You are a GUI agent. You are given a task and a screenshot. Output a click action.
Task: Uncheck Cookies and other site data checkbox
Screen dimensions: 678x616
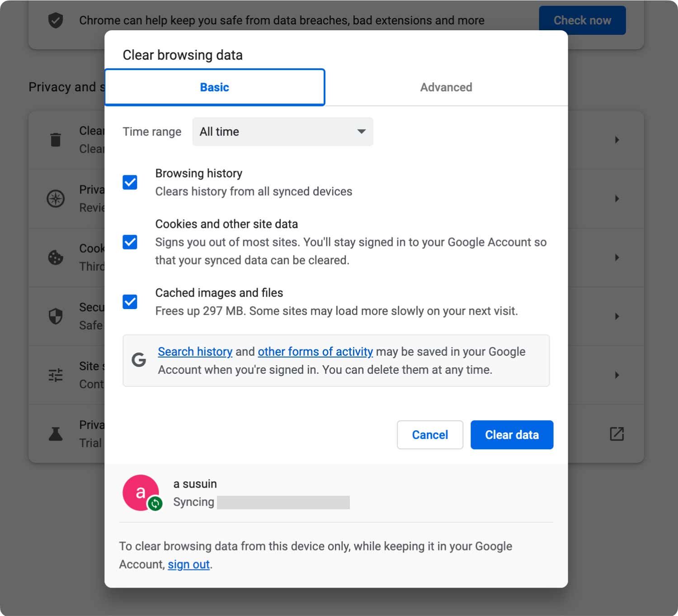pyautogui.click(x=130, y=242)
